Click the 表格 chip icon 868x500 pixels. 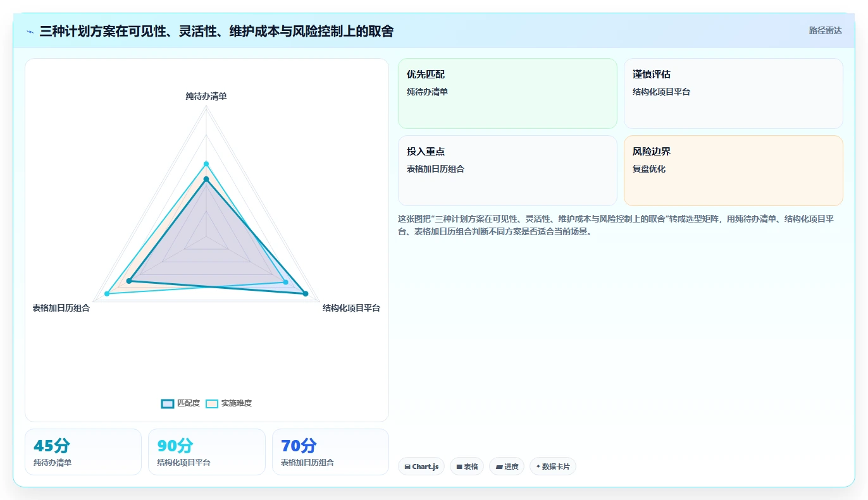click(459, 466)
